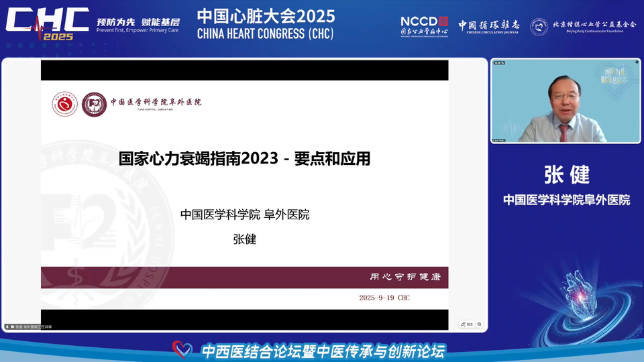This screenshot has height=362, width=644.
Task: Click the maroon 用心守护健康 slide banner
Action: [244, 278]
